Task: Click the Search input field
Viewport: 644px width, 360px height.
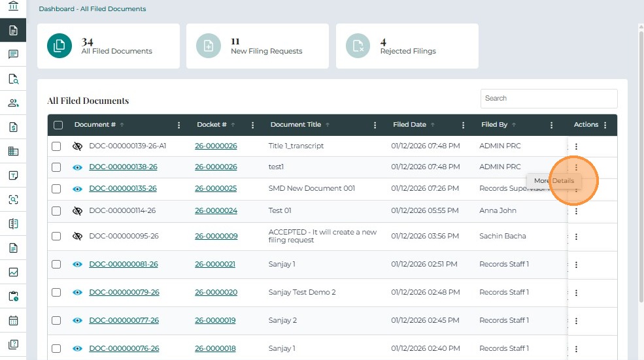Action: 549,99
